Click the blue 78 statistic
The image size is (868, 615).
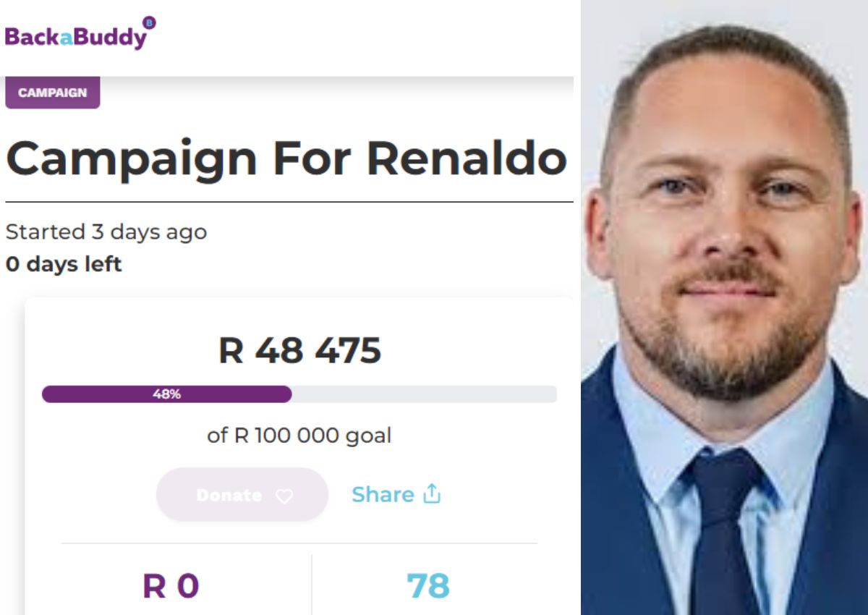coord(428,586)
